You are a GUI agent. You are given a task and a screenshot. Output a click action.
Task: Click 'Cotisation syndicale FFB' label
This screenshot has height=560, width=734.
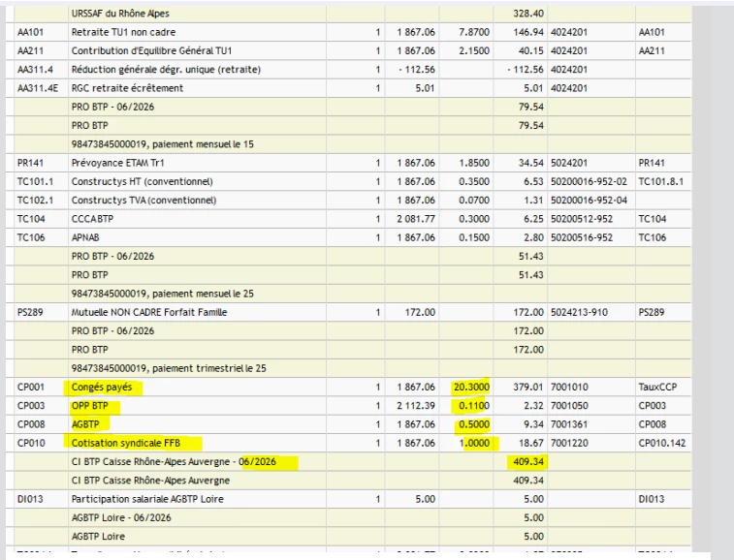(x=126, y=443)
